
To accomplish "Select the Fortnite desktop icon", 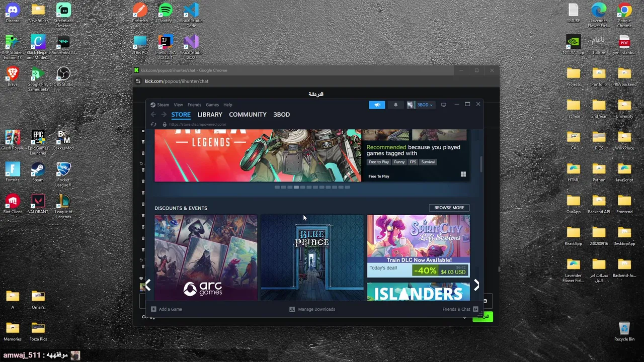I will [x=13, y=172].
